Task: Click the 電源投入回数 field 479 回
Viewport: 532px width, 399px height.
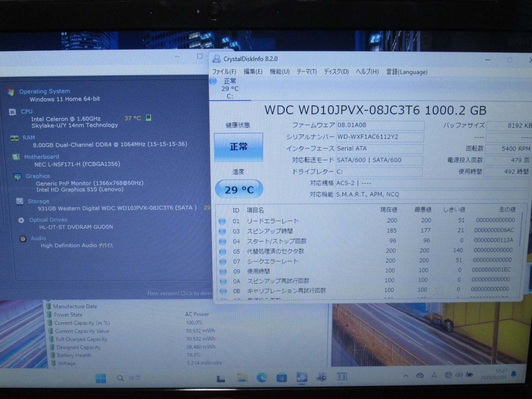Action: pos(507,160)
